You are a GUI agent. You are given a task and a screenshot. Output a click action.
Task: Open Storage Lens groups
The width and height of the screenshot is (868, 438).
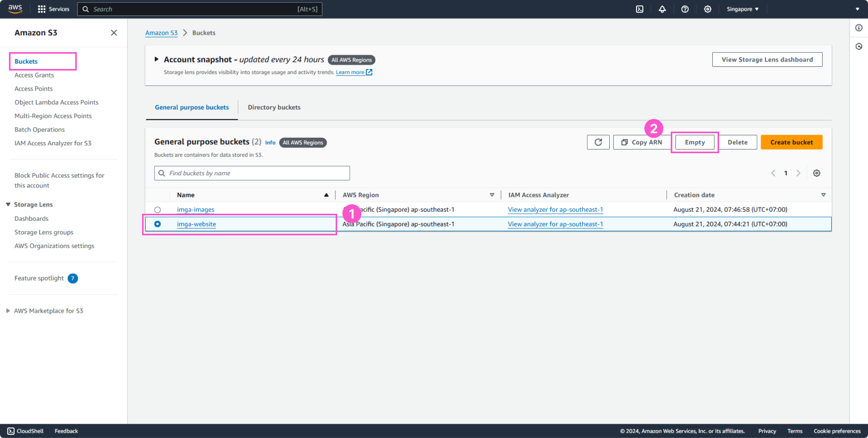click(x=44, y=232)
